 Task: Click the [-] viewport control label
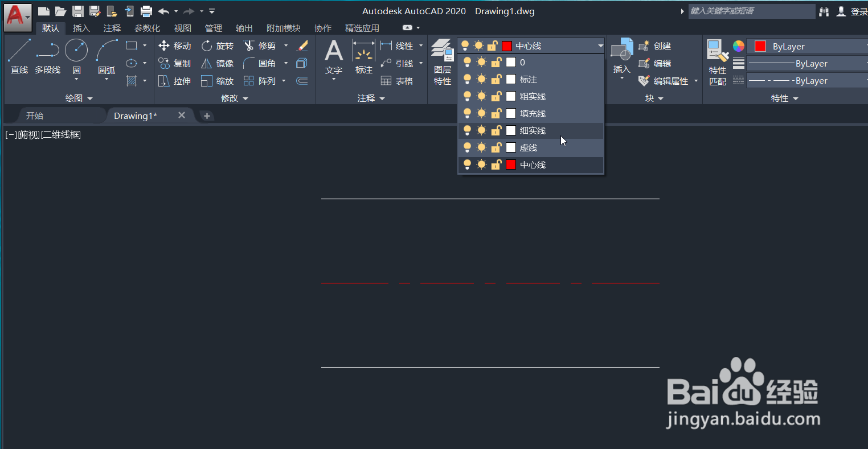coord(11,135)
